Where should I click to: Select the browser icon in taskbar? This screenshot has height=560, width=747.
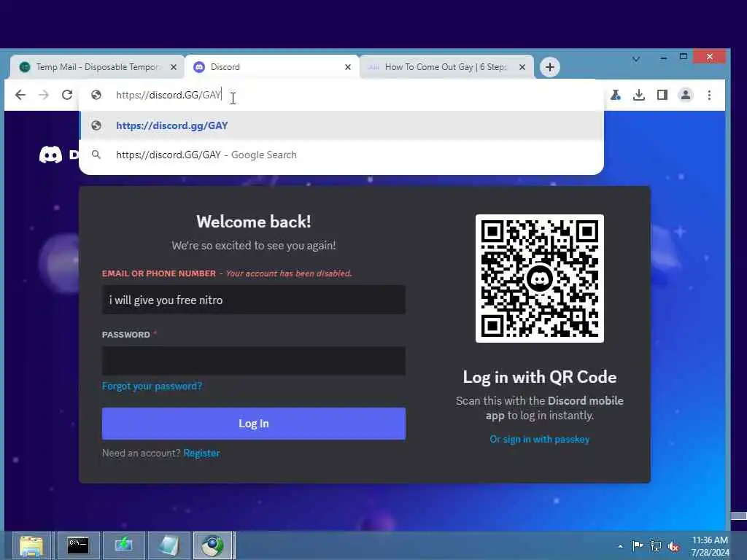(213, 545)
